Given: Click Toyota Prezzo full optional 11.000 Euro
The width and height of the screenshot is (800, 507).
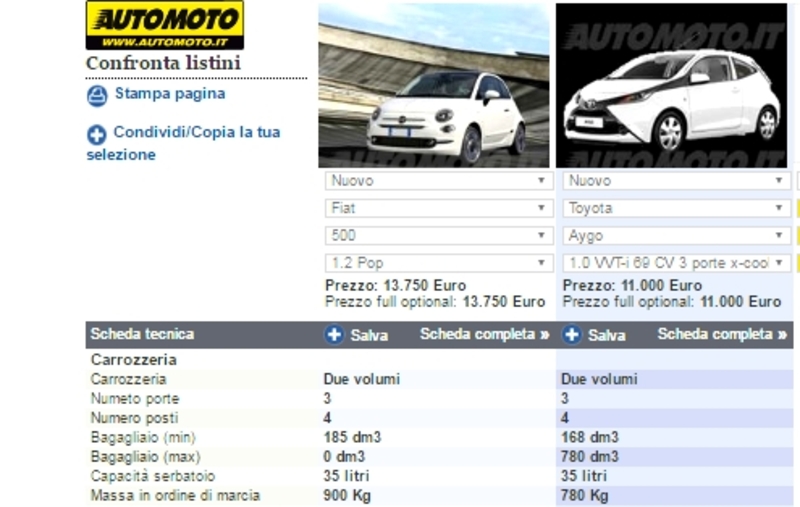Looking at the screenshot, I should pos(671,302).
